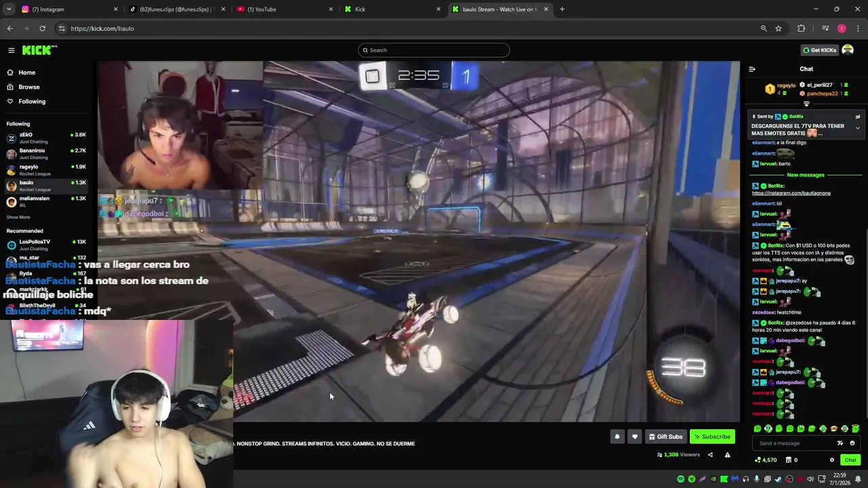Click the green Chat send button

pyautogui.click(x=850, y=460)
